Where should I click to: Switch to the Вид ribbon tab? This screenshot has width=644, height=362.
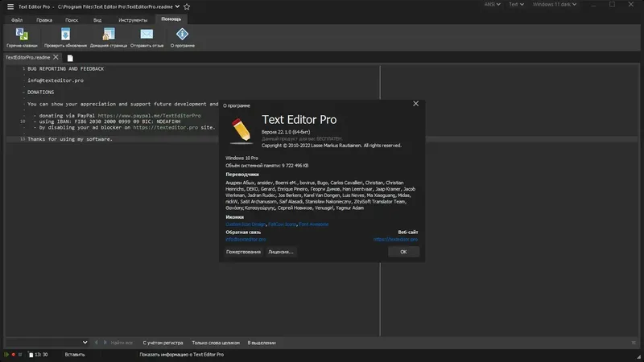[x=97, y=20]
